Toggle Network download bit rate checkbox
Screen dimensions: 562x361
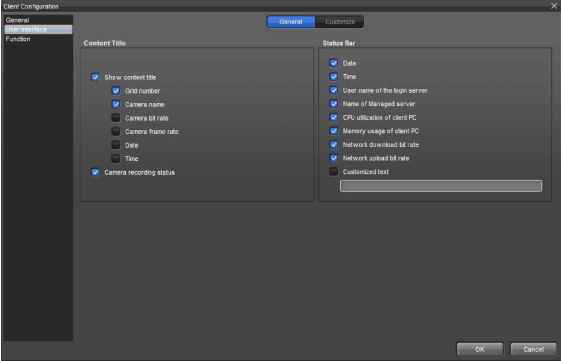pos(333,144)
